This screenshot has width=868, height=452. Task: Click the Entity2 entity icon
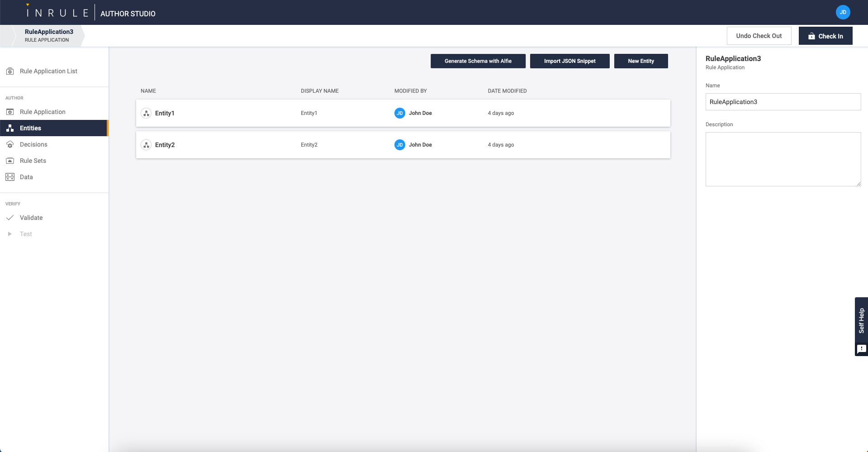pos(146,145)
